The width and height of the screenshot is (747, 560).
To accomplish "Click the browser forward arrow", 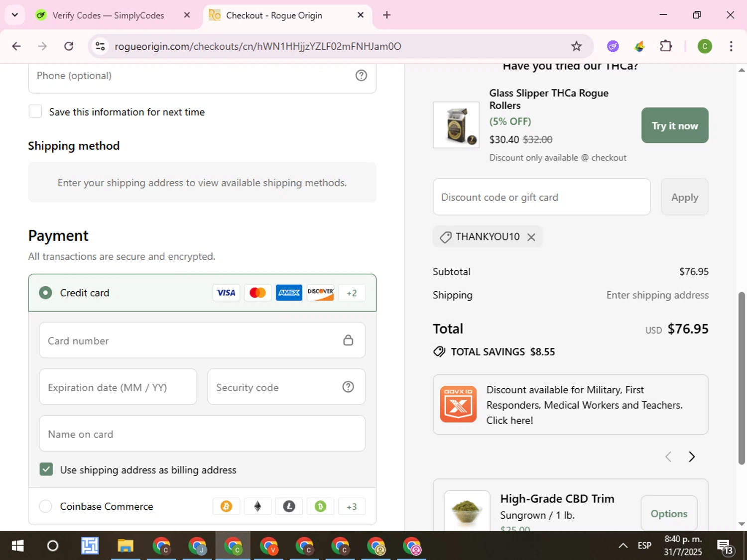I will [42, 46].
